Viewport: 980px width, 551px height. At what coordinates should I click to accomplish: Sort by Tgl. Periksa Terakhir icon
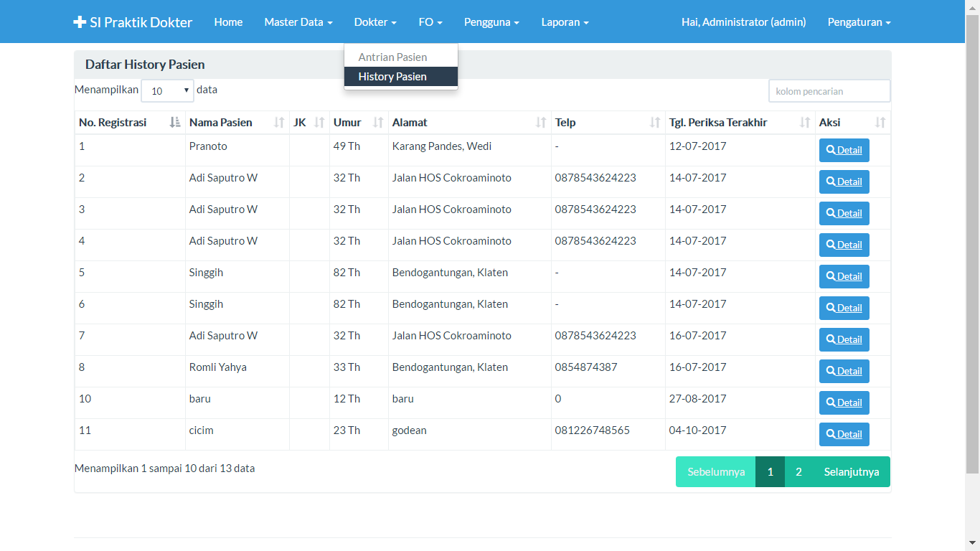click(x=805, y=123)
